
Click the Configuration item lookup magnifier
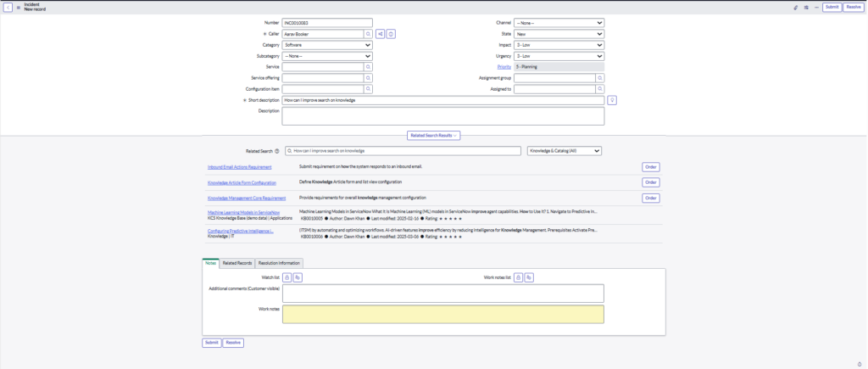[369, 88]
